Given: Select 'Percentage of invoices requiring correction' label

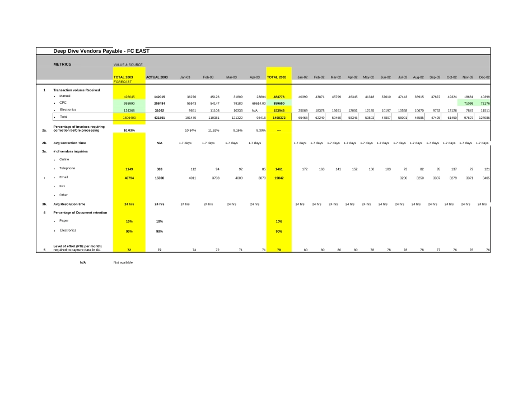Looking at the screenshot, I should (x=79, y=129).
